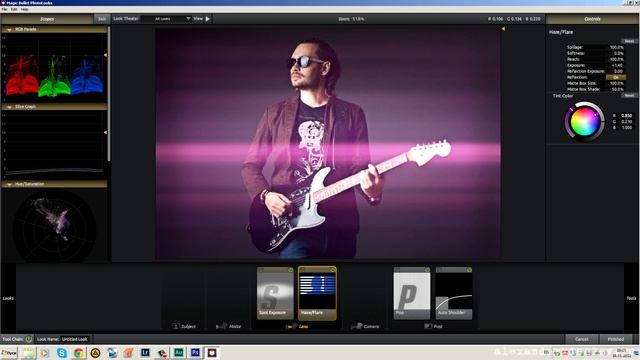Screen dimensions: 640x360
Task: Collapse the Slice Graph scope
Action: click(x=9, y=107)
